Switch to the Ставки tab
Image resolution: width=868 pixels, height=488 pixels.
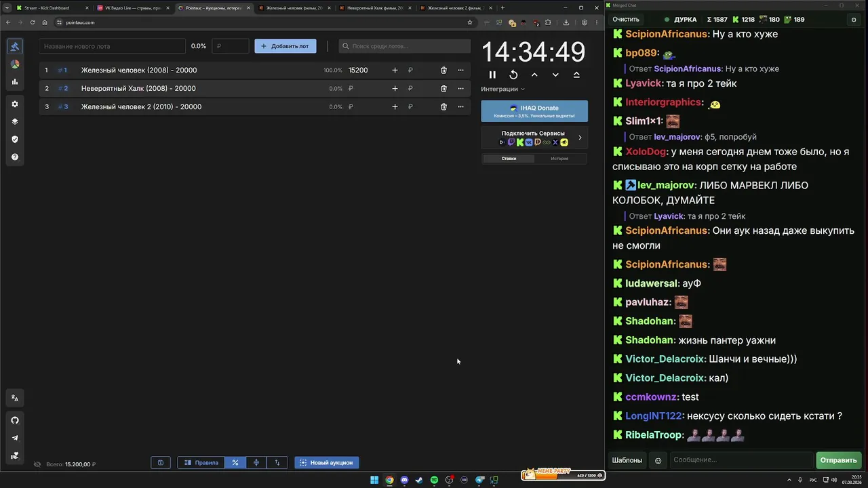[509, 159]
